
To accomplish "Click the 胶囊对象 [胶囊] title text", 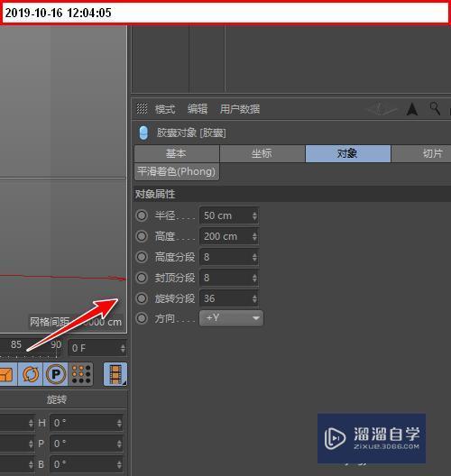I will pyautogui.click(x=191, y=133).
